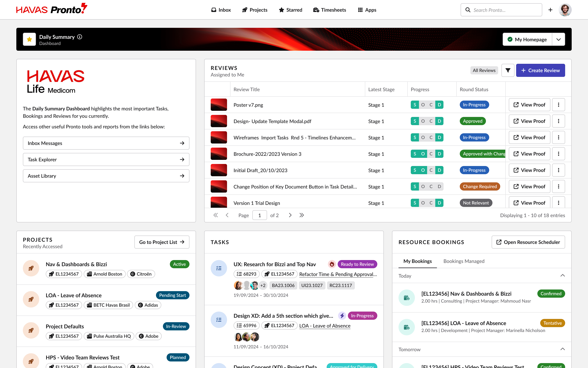Click Open Resource Scheduler button
This screenshot has height=368, width=588.
pos(528,242)
